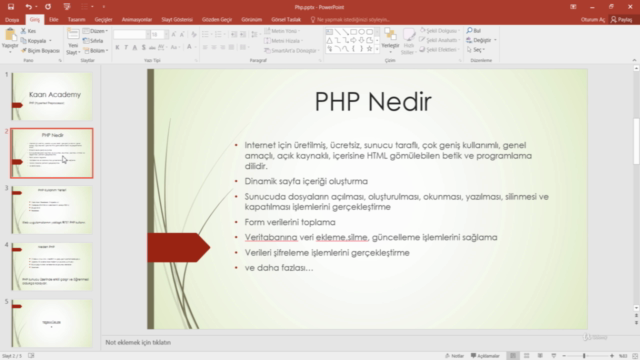Switch to slide sorter view icon

click(527, 356)
